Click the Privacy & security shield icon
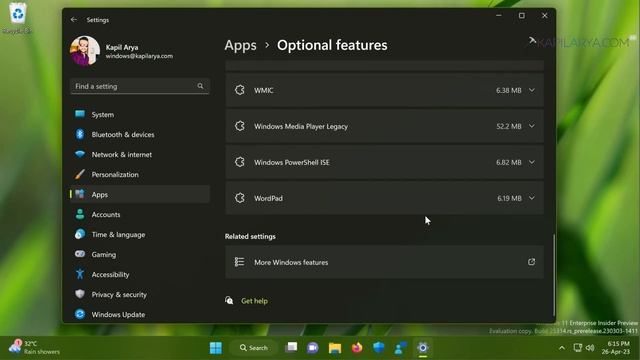This screenshot has width=640, height=360. pyautogui.click(x=80, y=294)
